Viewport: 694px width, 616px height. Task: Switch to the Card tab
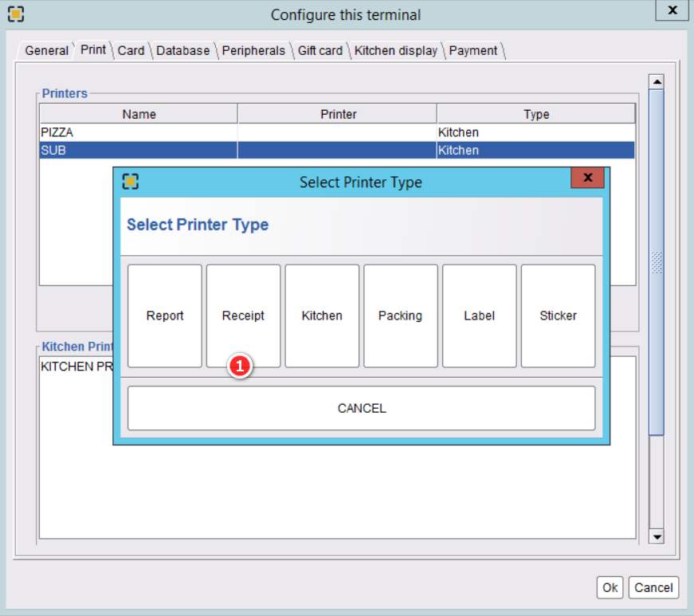[131, 50]
